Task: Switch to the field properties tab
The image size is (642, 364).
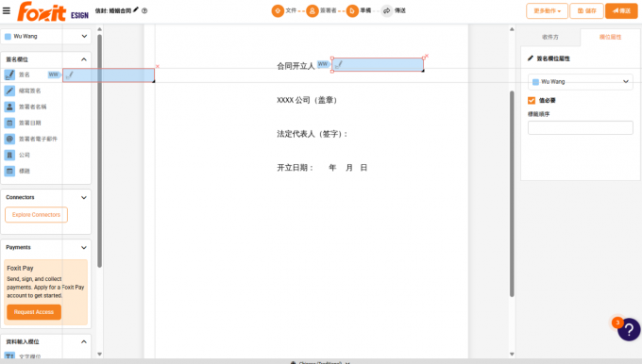Action: [610, 37]
